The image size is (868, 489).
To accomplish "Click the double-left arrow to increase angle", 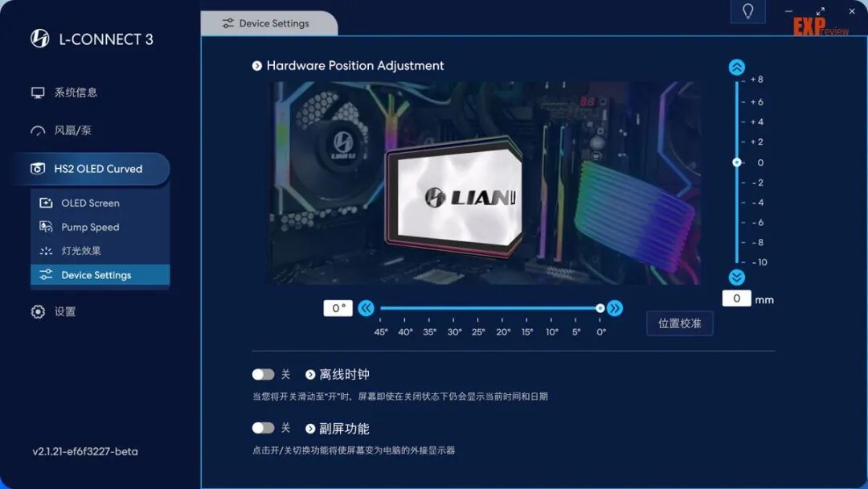I will click(366, 308).
